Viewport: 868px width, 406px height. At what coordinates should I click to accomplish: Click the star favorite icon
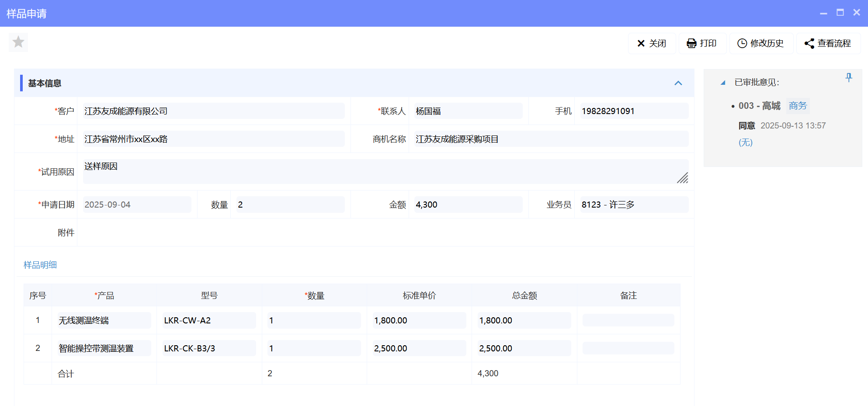point(18,42)
